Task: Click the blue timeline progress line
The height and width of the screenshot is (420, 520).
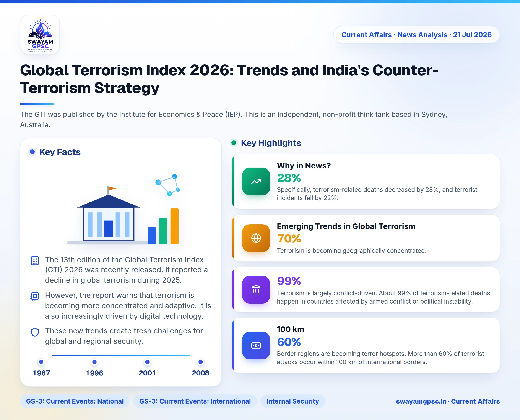Action: [x=121, y=355]
